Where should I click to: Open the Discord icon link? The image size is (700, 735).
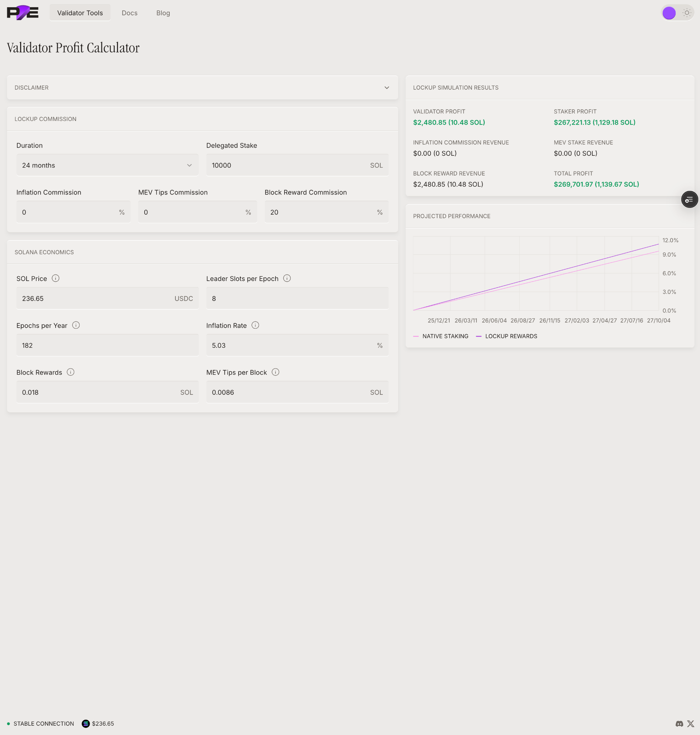(x=679, y=724)
